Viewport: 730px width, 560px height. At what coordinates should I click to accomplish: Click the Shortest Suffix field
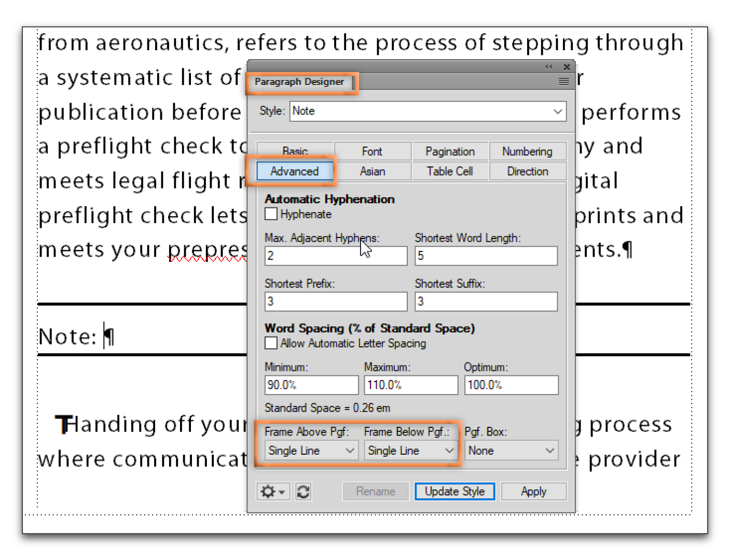pos(486,301)
